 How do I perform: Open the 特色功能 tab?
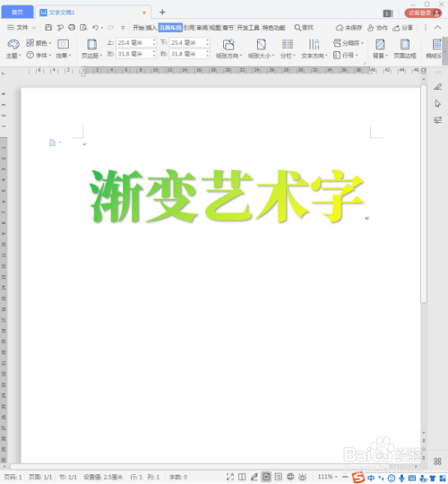click(x=273, y=28)
